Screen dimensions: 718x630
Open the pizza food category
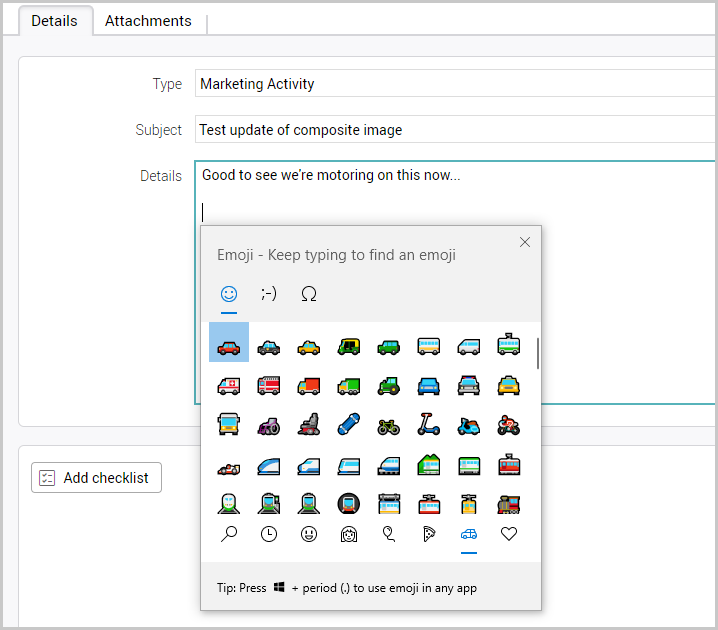click(x=429, y=534)
